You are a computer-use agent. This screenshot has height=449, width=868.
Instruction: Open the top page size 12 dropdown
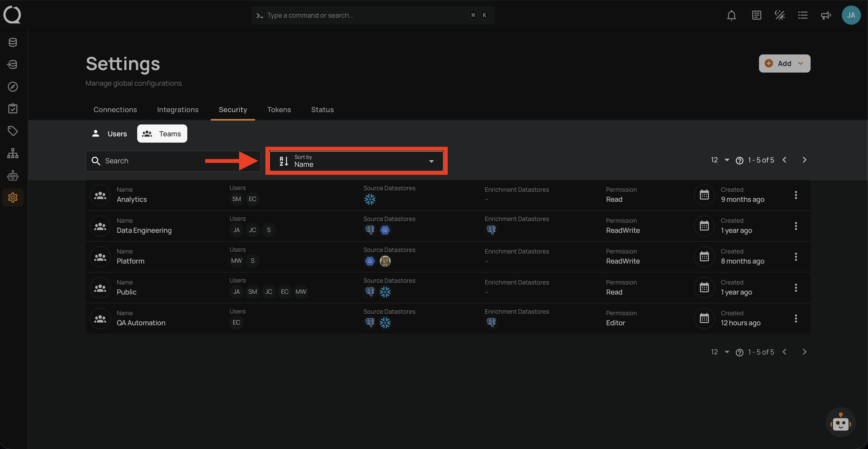pos(720,160)
